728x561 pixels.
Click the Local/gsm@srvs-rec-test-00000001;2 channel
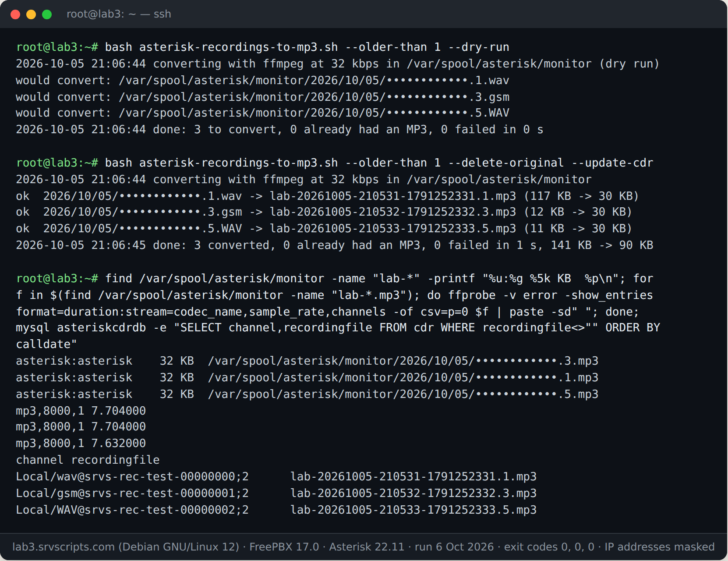click(x=132, y=493)
